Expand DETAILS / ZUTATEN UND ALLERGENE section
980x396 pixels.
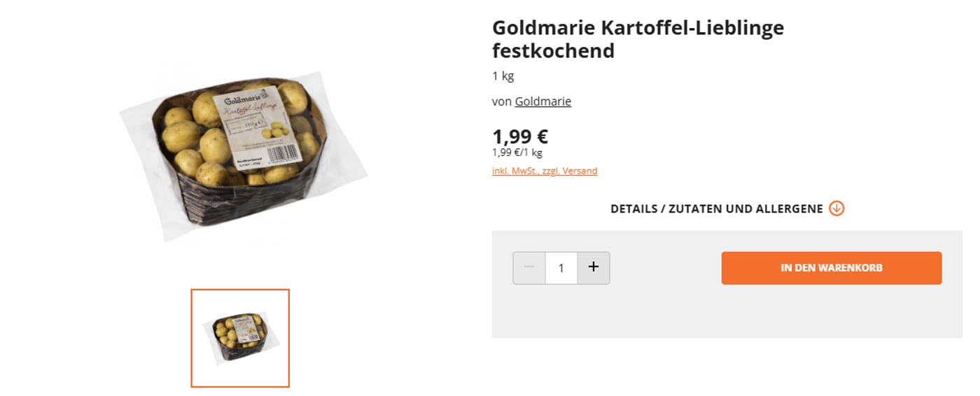tap(716, 208)
